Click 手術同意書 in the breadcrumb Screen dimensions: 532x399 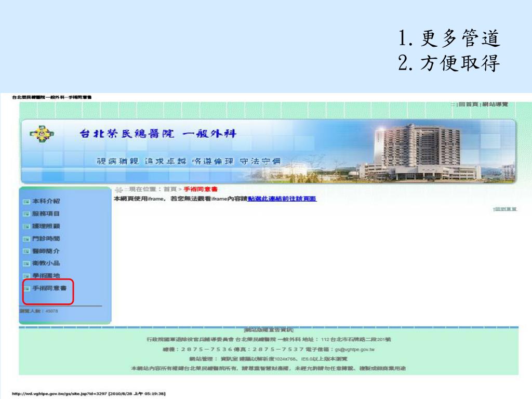coord(200,189)
